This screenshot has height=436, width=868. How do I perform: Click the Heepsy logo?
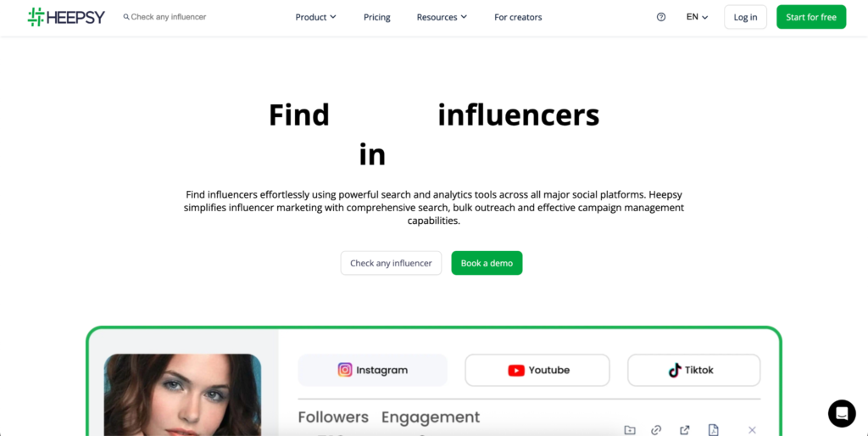click(66, 17)
